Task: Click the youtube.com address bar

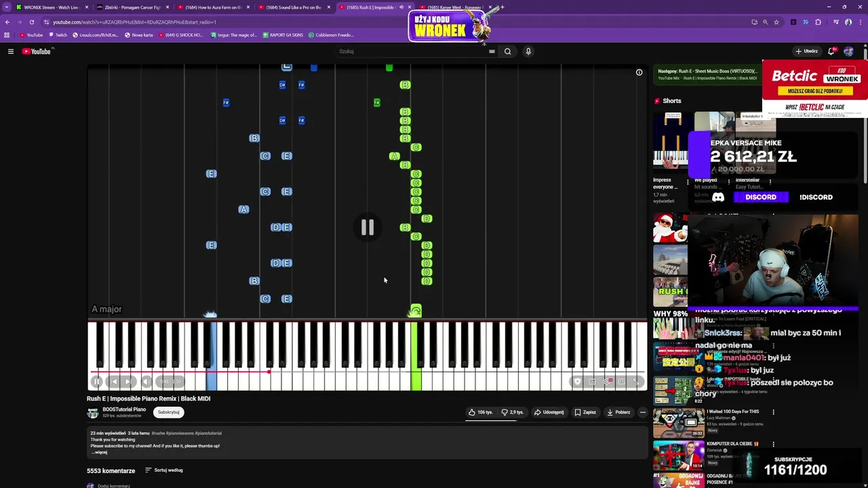Action: pos(393,22)
